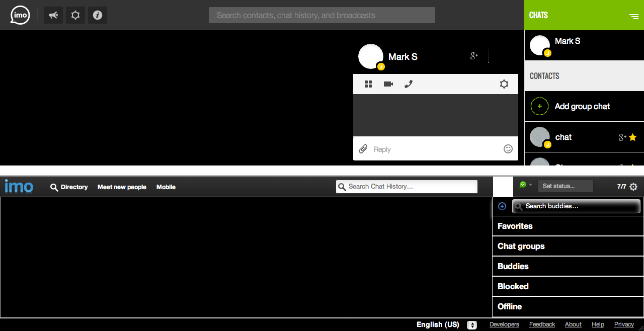Open settings gear in top dark toolbar
Screen dimensions: 644x331
point(75,15)
